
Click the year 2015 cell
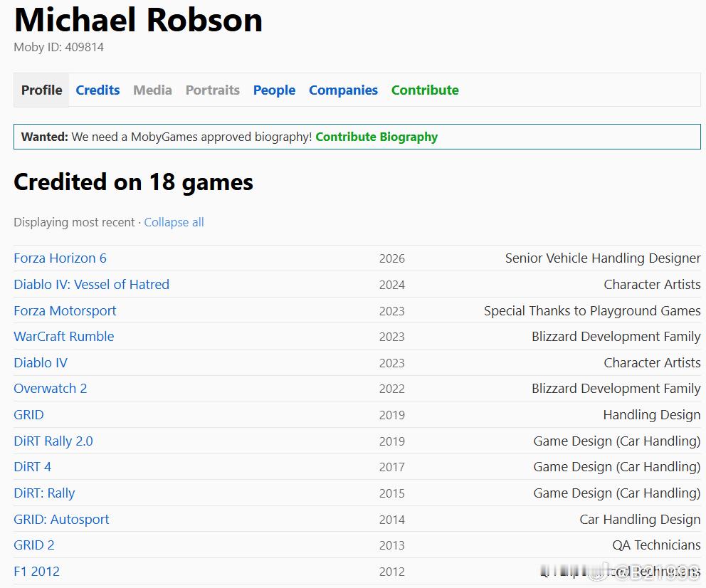pyautogui.click(x=391, y=493)
